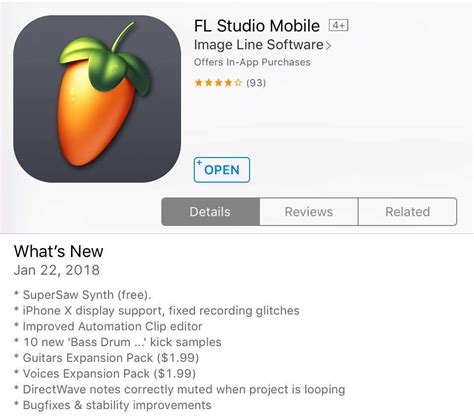Expand chevron next to Image Line Software
Screen dimensions: 474x417
pos(328,46)
